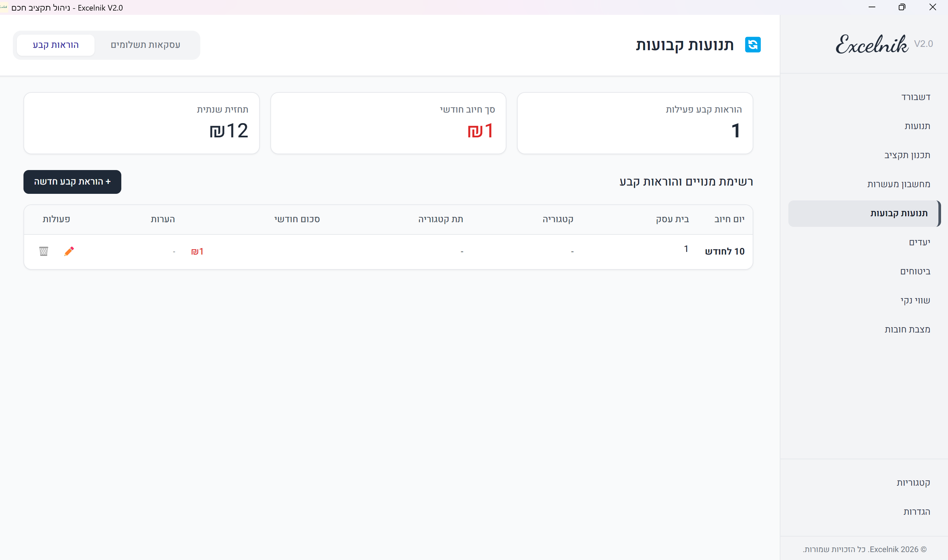Open the מחשבון מעשרות calculator page
Viewport: 948px width, 560px height.
pyautogui.click(x=898, y=185)
